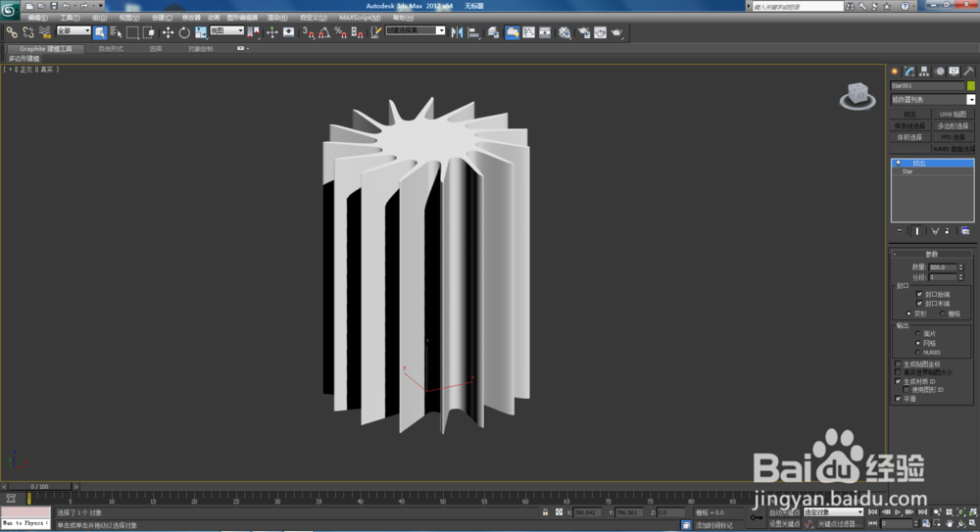Toggle the 封口始端 checkbox
The image size is (980, 532).
918,294
